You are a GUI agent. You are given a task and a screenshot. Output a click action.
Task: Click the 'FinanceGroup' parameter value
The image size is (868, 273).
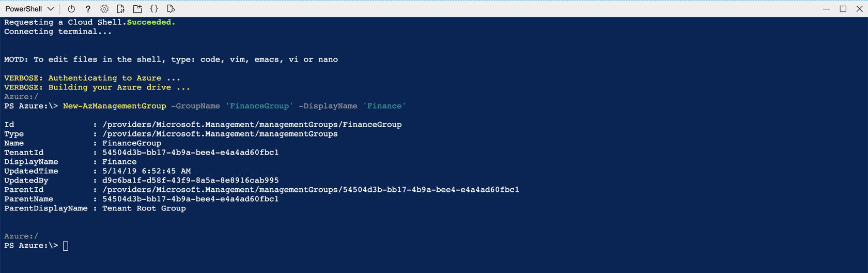pos(259,106)
